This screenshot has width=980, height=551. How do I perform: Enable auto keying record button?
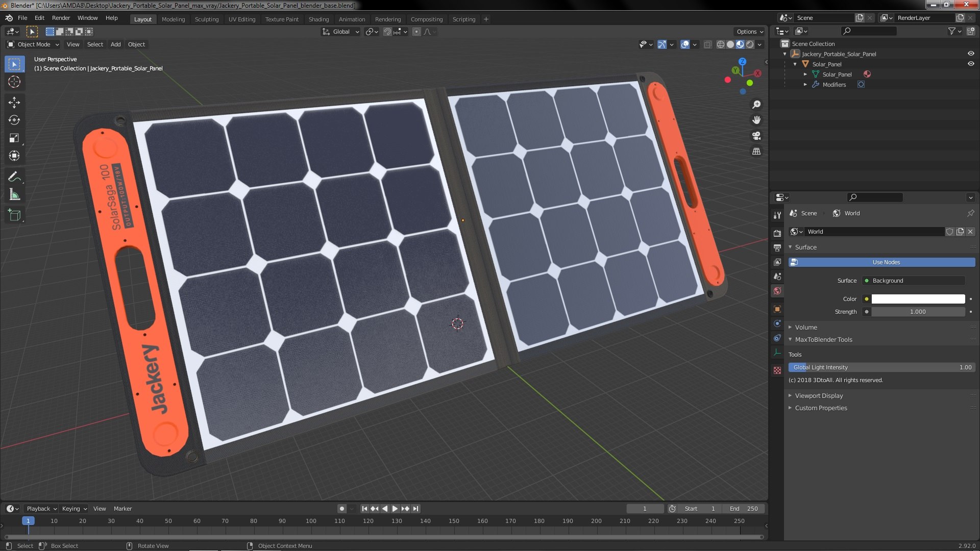342,509
